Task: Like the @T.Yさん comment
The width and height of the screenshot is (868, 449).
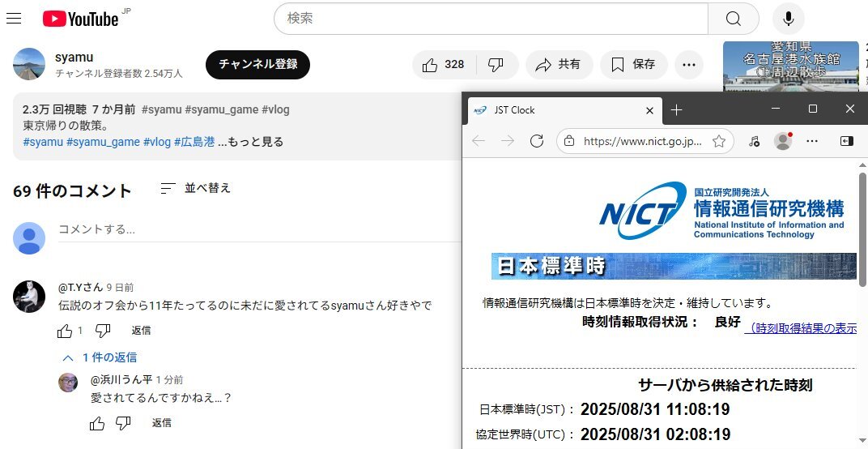Action: tap(65, 331)
